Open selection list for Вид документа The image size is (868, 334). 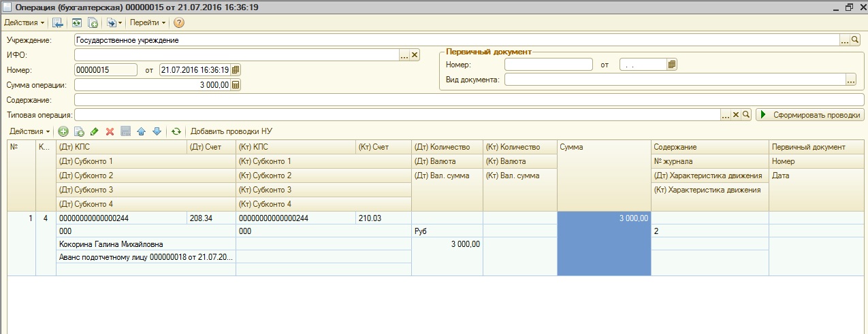[x=850, y=80]
